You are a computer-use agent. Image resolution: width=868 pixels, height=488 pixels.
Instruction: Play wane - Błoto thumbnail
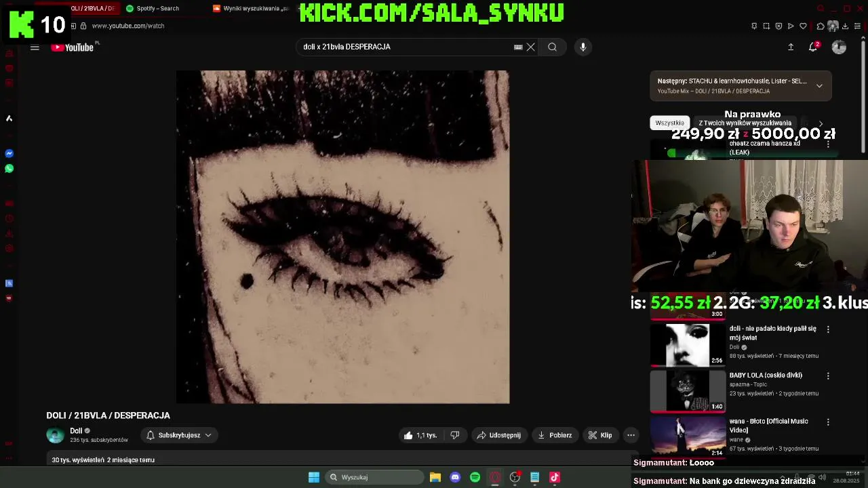tap(688, 437)
